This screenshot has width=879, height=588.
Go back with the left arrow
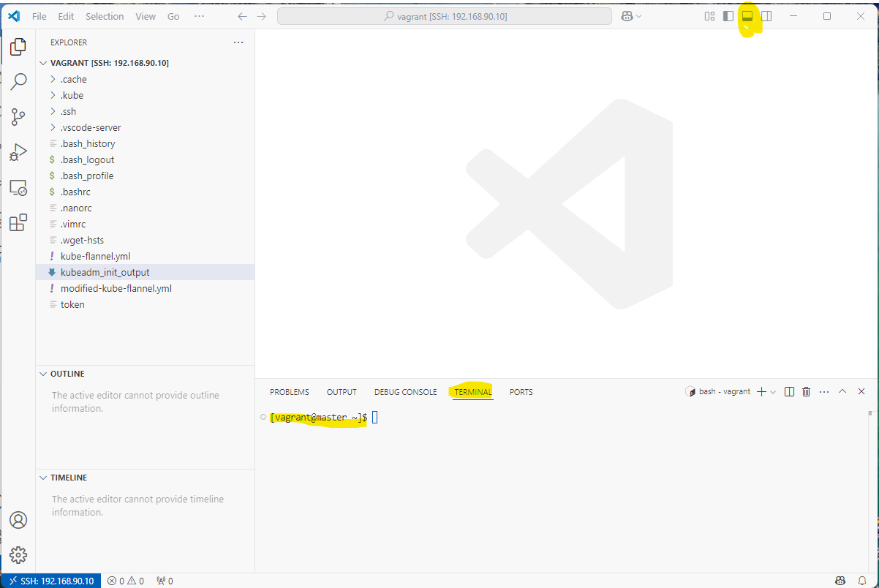click(x=243, y=16)
